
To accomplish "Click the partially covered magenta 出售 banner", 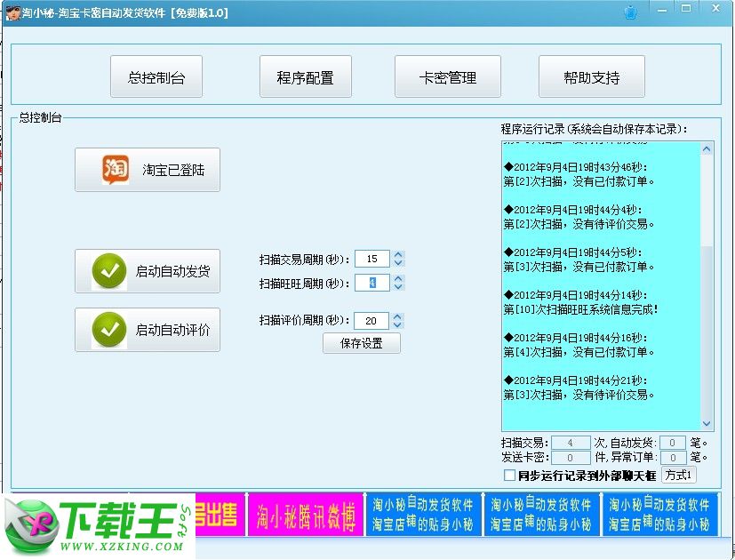I will click(220, 514).
